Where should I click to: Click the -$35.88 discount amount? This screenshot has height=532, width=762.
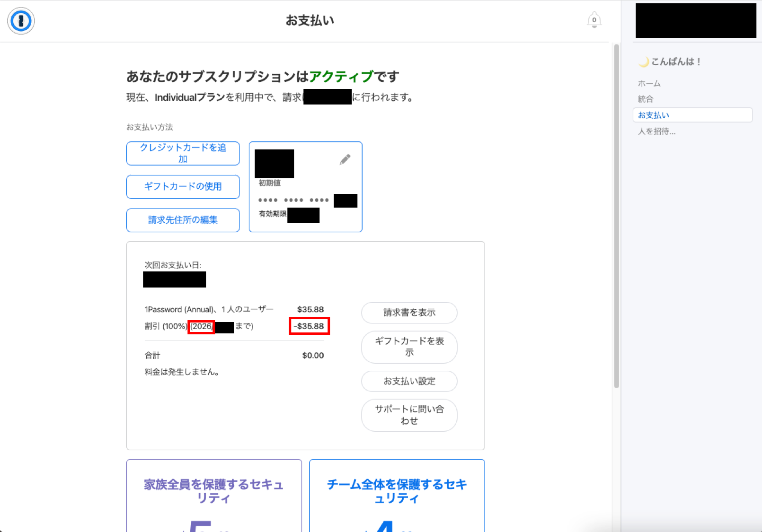tap(309, 326)
